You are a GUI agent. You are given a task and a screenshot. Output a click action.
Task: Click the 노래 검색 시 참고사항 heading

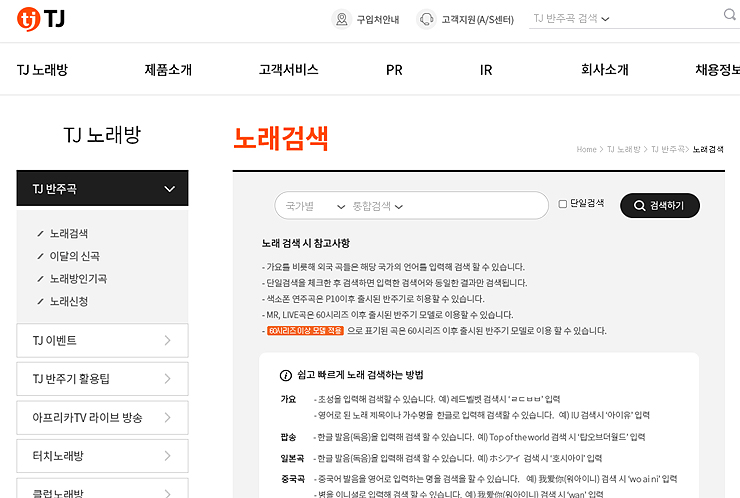(x=305, y=244)
